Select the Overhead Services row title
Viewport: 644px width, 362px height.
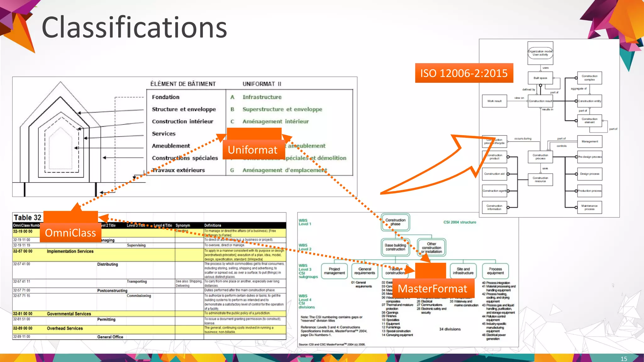65,328
